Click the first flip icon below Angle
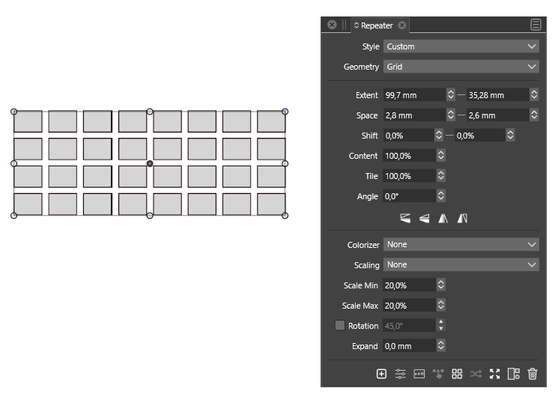The height and width of the screenshot is (397, 555). pyautogui.click(x=405, y=218)
